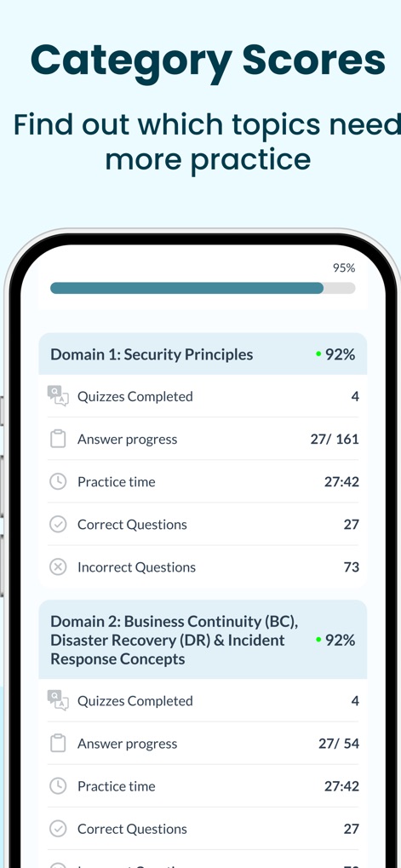Viewport: 401px width, 868px height.
Task: Open Answer progress 27/ 54 row
Action: [x=203, y=744]
